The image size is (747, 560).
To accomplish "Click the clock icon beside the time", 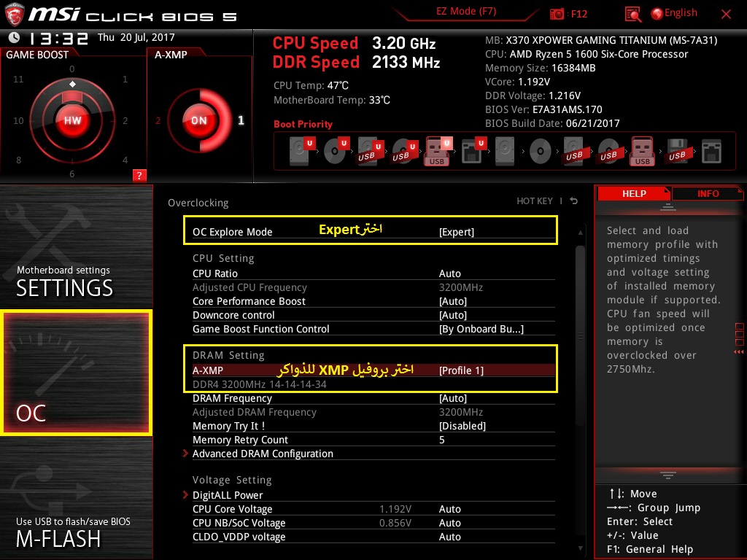I will [15, 37].
